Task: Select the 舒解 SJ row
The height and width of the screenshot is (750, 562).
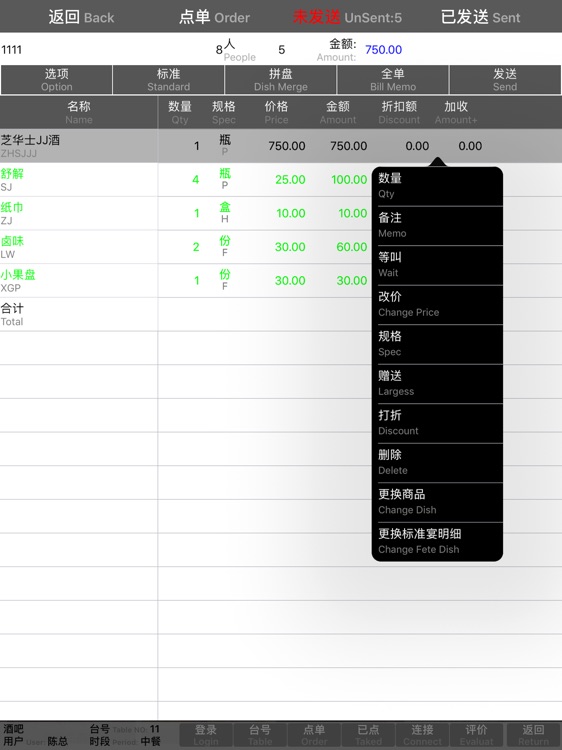Action: point(186,180)
